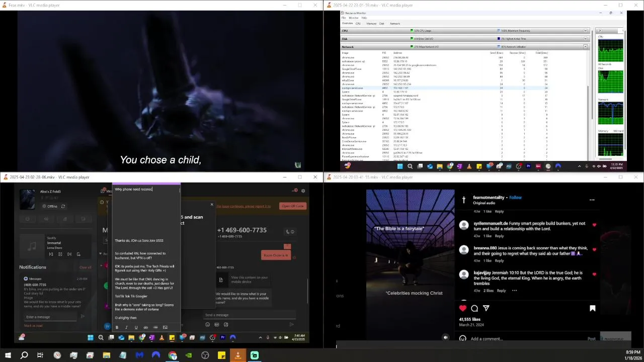The width and height of the screenshot is (644, 362).
Task: Click the Enter a message notification reply field
Action: [x=50, y=317]
